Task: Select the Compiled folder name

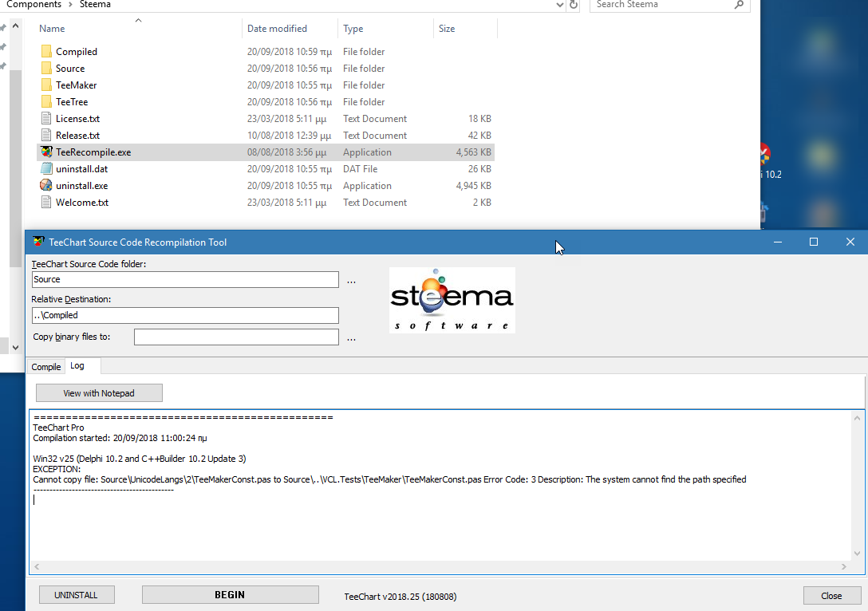Action: pyautogui.click(x=77, y=52)
